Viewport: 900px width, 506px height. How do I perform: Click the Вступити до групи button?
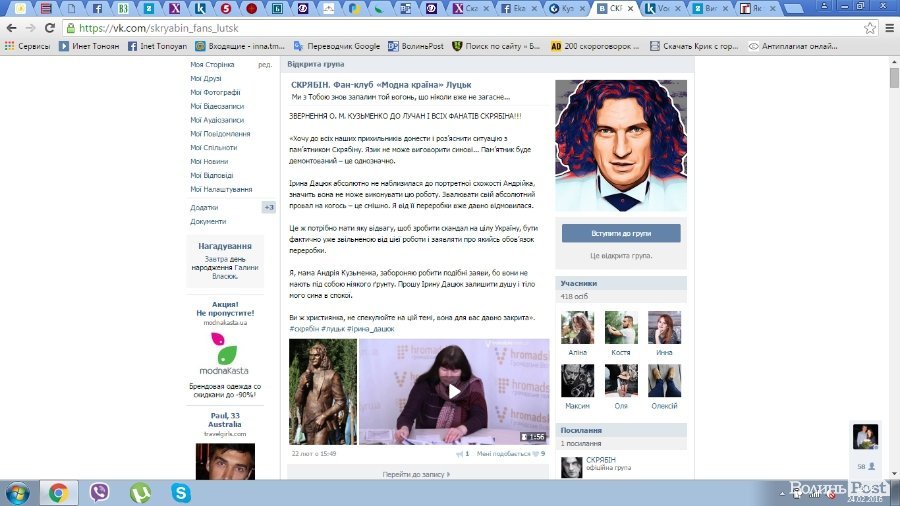[x=620, y=233]
